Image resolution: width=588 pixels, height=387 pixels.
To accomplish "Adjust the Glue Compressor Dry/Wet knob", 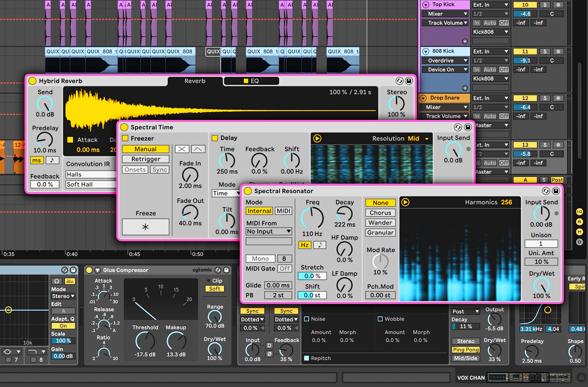I will coord(215,349).
